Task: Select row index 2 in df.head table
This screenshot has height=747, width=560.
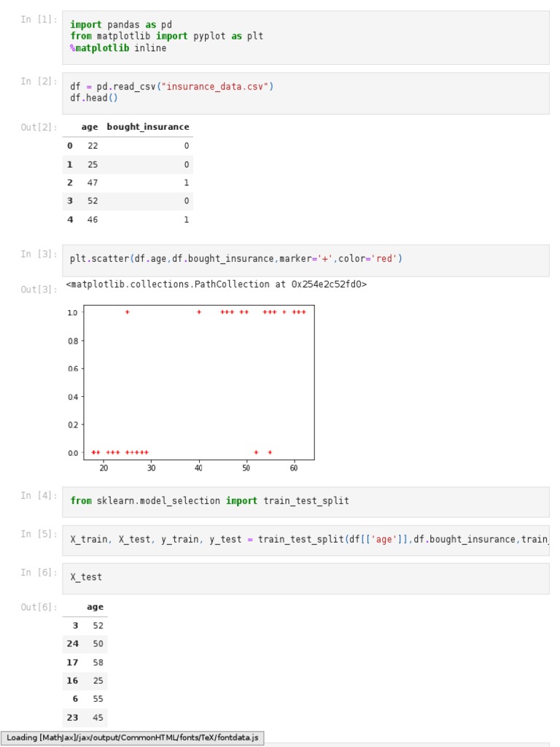Action: [70, 183]
